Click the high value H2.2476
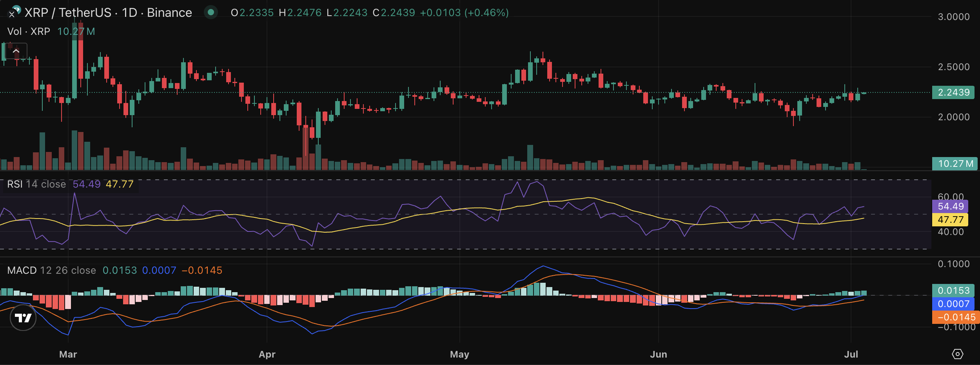 click(300, 13)
